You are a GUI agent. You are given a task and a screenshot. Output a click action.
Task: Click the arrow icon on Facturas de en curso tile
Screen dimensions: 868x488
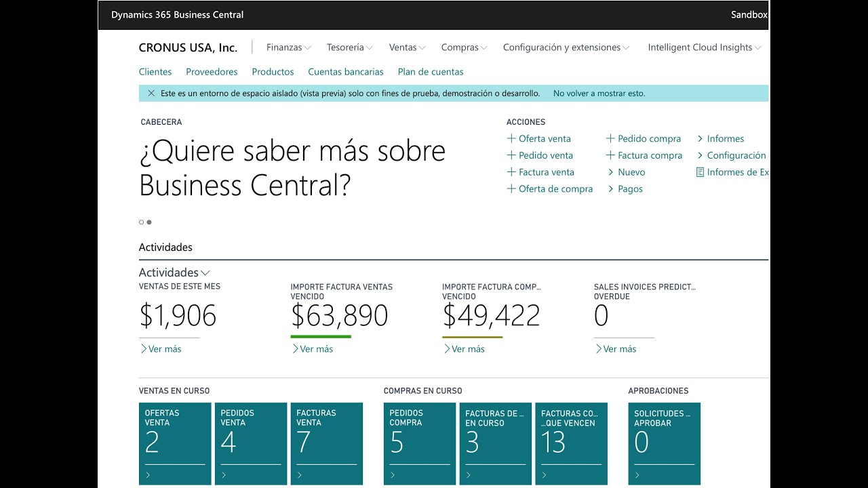[469, 475]
